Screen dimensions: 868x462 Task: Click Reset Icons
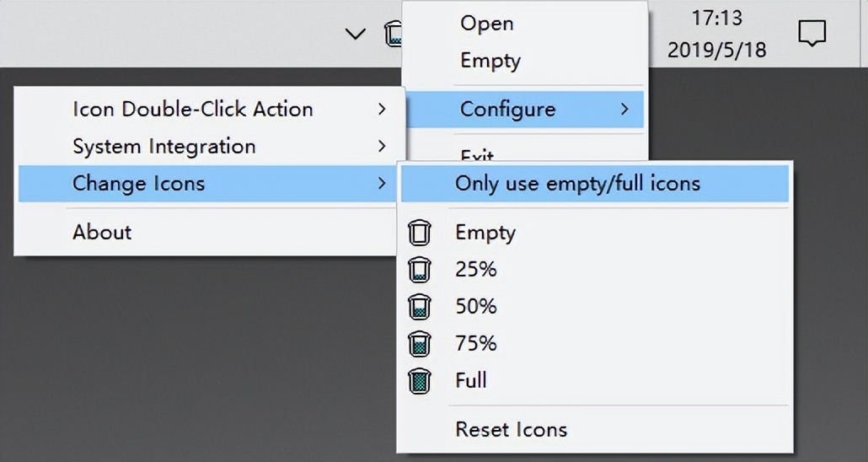pos(511,429)
